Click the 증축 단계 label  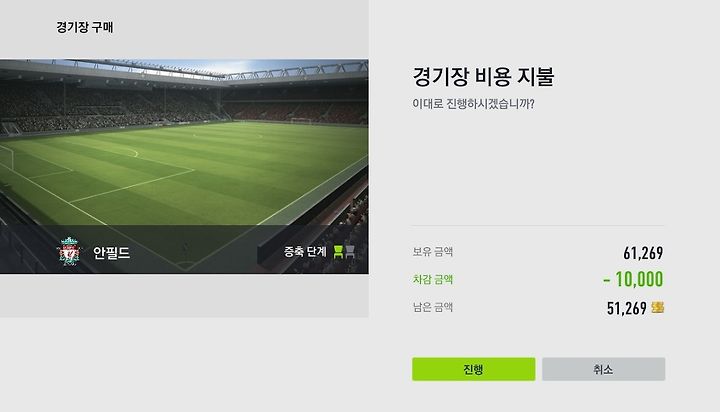click(x=305, y=252)
